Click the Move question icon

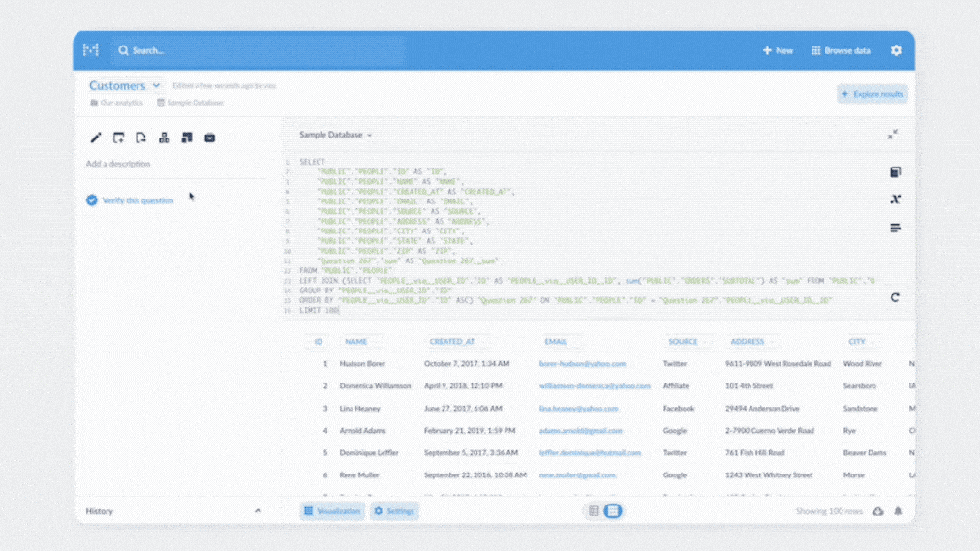click(x=141, y=138)
